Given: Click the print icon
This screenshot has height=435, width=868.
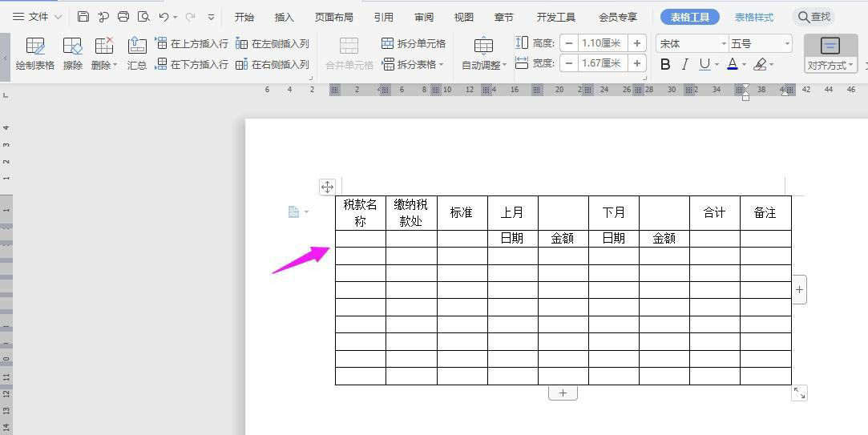Looking at the screenshot, I should pyautogui.click(x=123, y=17).
